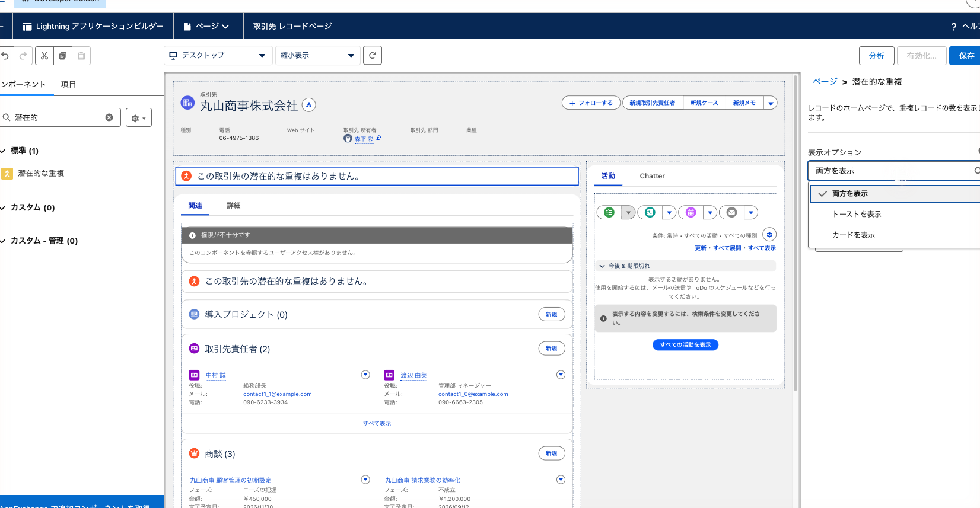Refresh the canvas preview
This screenshot has height=508, width=980.
tap(373, 55)
